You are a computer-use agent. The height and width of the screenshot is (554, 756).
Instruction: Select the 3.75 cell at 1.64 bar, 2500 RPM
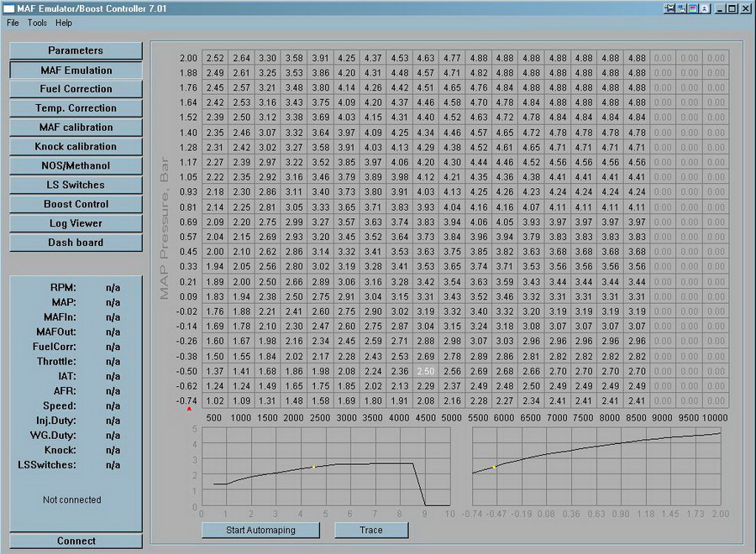[x=320, y=102]
